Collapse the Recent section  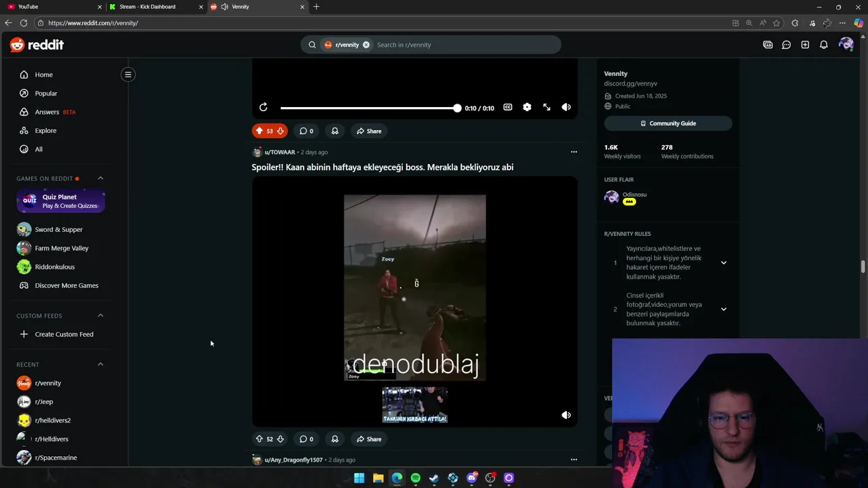coord(100,364)
